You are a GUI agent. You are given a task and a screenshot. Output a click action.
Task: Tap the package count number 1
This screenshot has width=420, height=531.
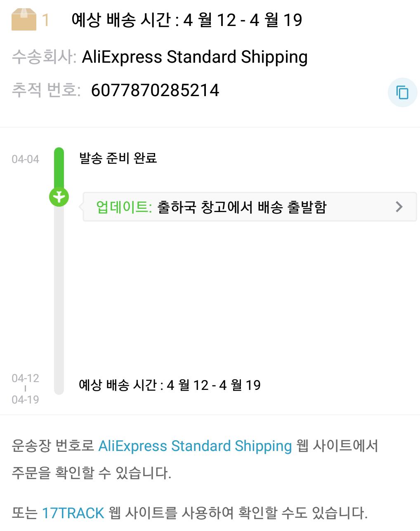click(45, 20)
